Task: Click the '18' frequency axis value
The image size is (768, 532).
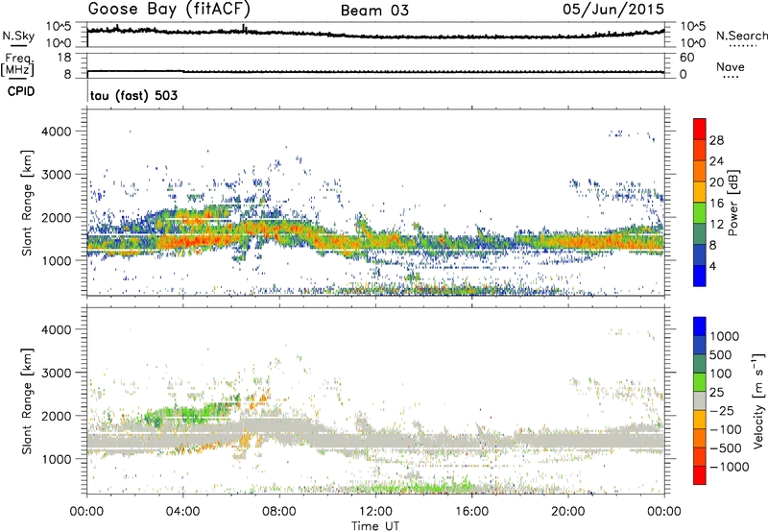Action: (64, 58)
